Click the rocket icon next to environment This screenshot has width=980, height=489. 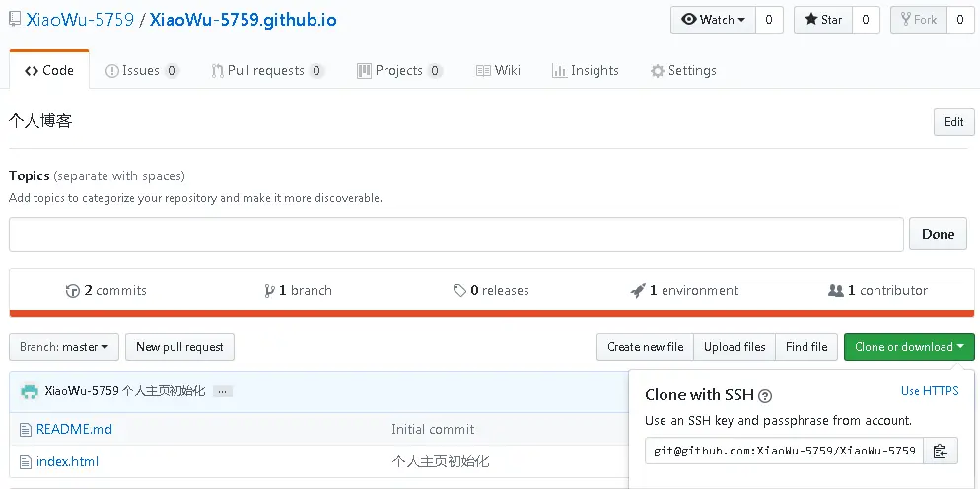tap(638, 291)
